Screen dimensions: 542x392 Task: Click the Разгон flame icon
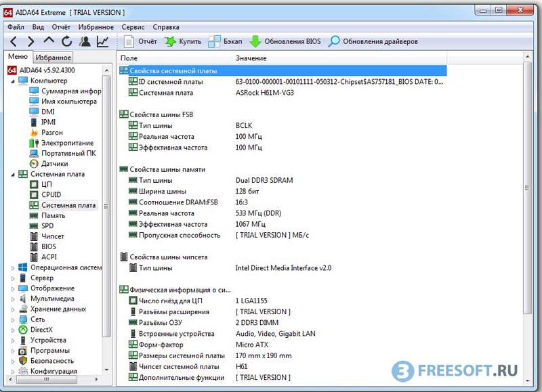click(x=34, y=132)
